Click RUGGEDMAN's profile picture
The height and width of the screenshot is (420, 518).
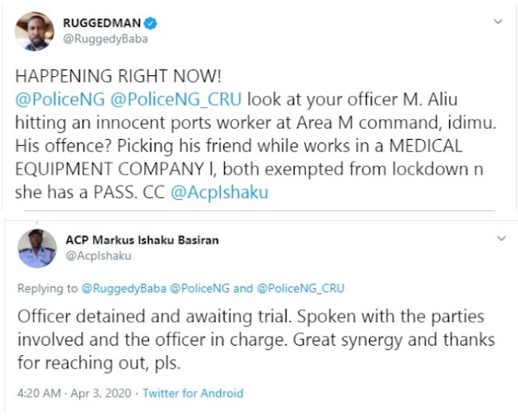pyautogui.click(x=34, y=32)
